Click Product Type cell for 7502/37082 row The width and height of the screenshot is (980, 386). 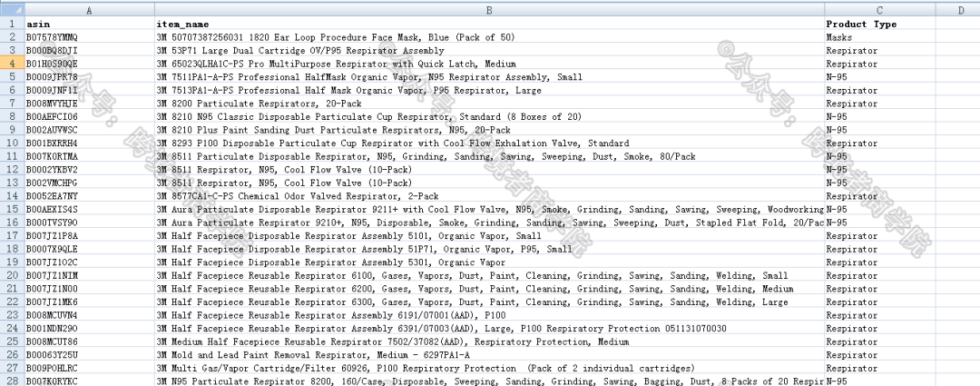[x=880, y=341]
